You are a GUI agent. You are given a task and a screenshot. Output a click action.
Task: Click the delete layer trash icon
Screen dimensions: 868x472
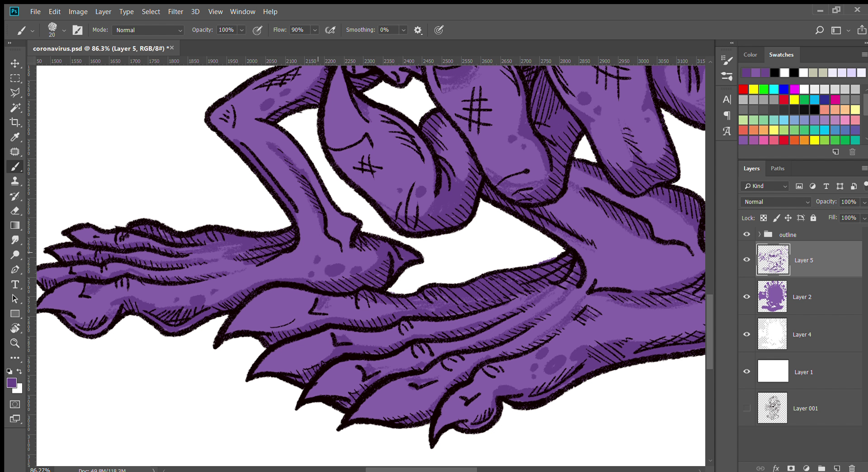tap(852, 468)
